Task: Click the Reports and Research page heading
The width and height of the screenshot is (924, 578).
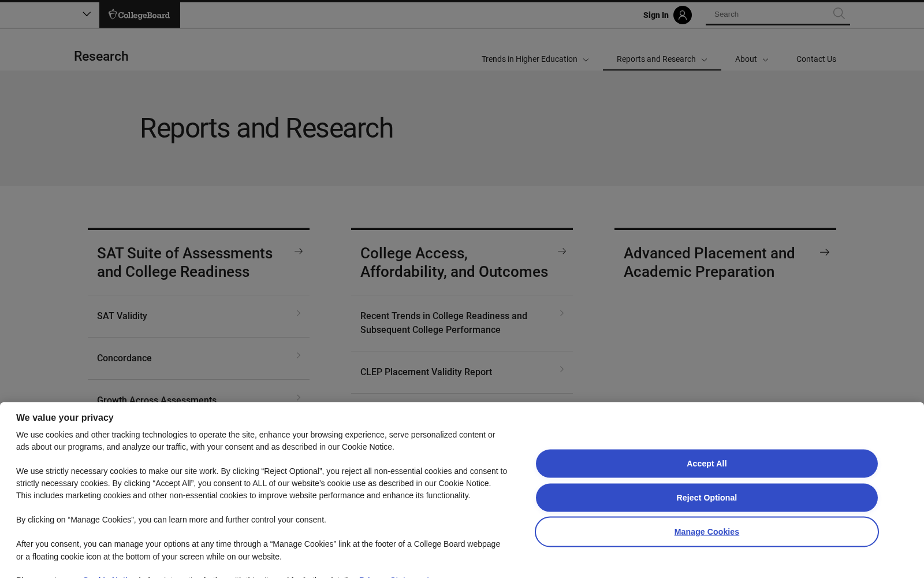Action: coord(266,128)
